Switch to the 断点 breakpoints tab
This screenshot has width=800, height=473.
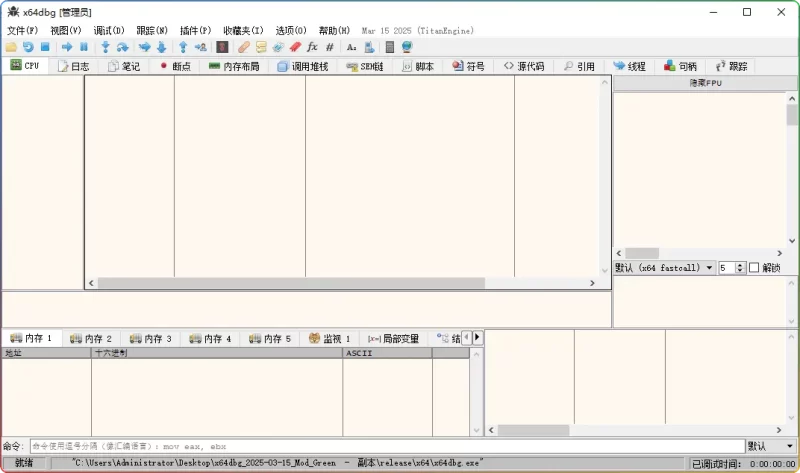[175, 66]
